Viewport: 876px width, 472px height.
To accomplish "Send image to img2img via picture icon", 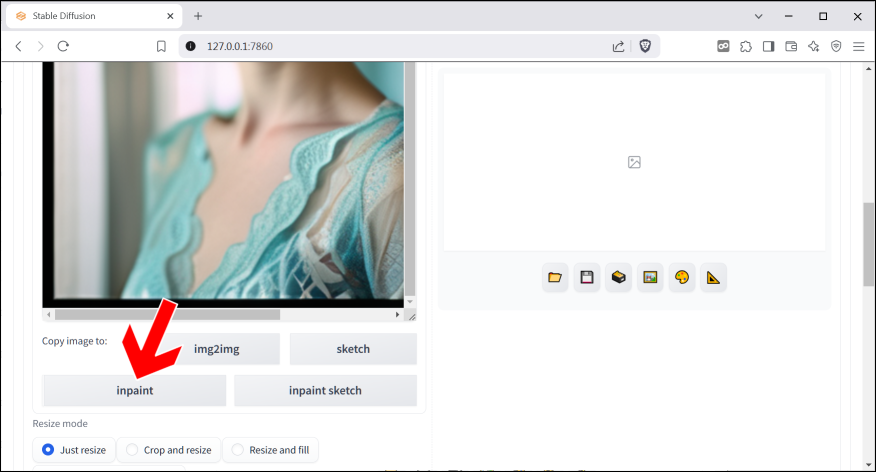I will (x=650, y=277).
